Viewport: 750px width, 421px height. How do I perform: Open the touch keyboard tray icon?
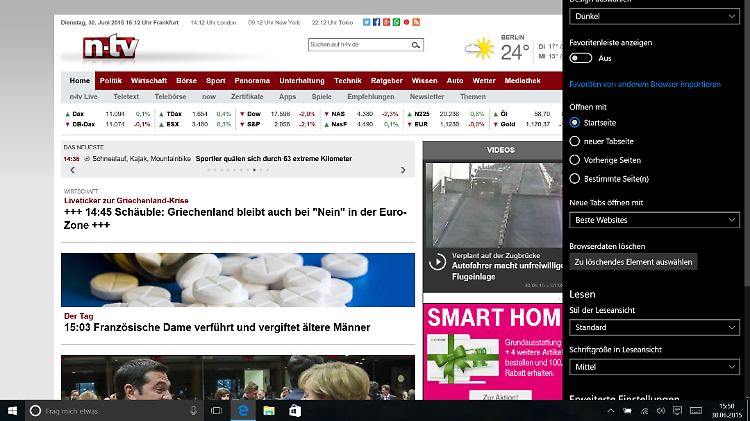(x=696, y=410)
